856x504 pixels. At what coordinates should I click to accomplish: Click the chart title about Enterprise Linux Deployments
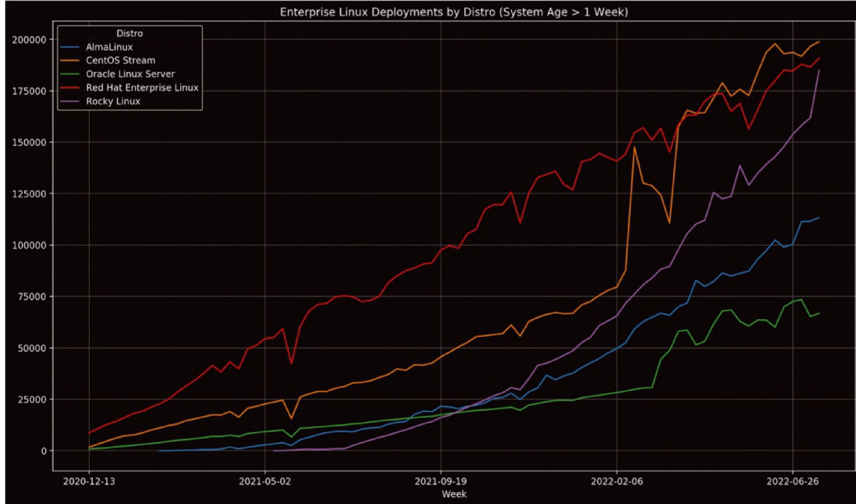pos(454,12)
